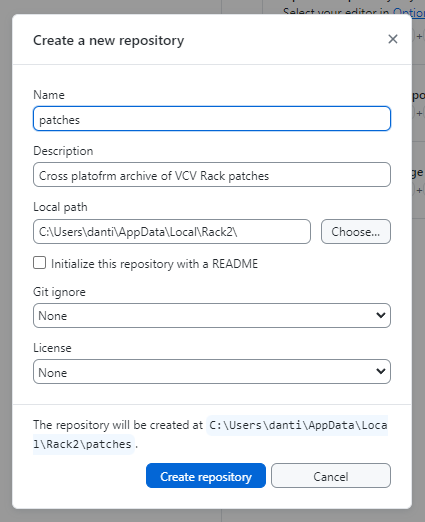Click the Create repository button
Image resolution: width=425 pixels, height=522 pixels.
tap(206, 476)
